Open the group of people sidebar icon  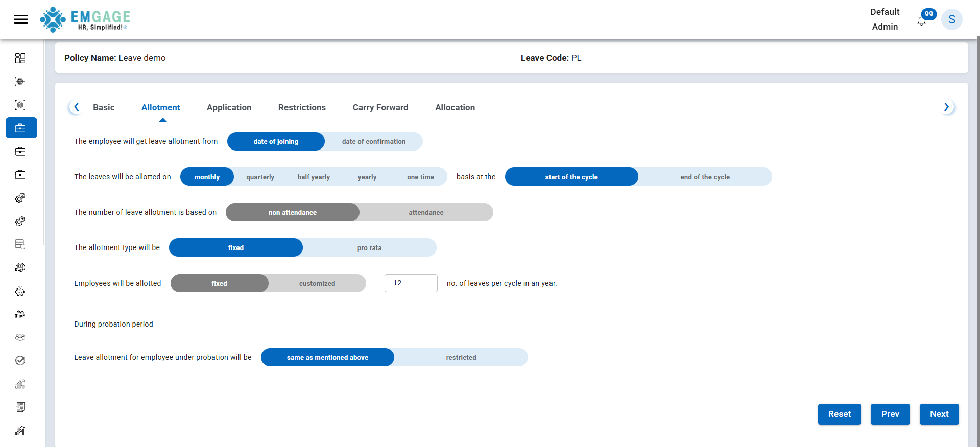point(20,337)
